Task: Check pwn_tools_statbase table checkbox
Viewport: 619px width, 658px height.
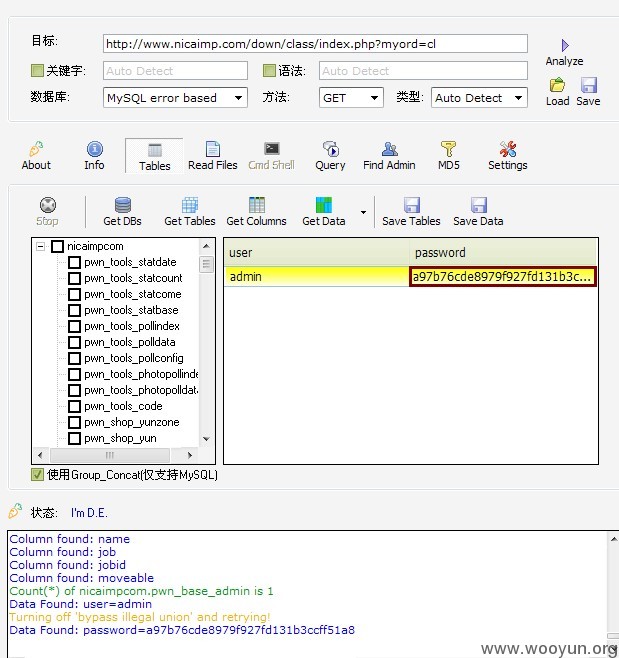Action: (74, 311)
